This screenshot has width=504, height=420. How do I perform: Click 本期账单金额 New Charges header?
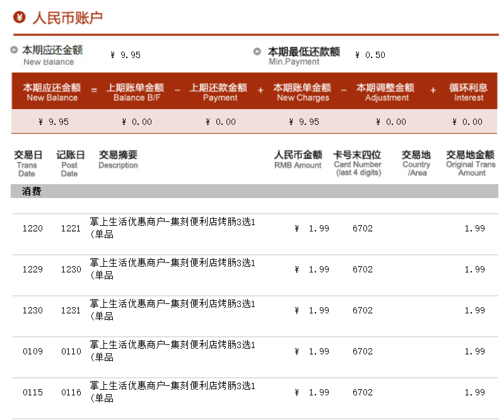(303, 92)
